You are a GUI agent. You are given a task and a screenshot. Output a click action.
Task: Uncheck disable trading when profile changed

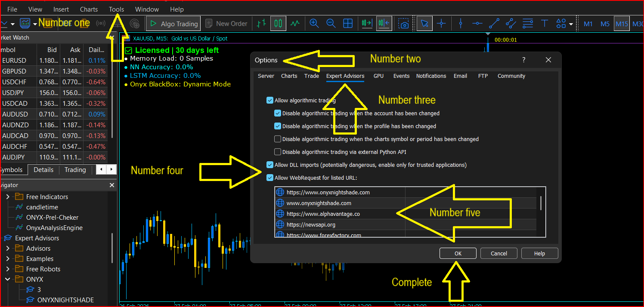(278, 126)
